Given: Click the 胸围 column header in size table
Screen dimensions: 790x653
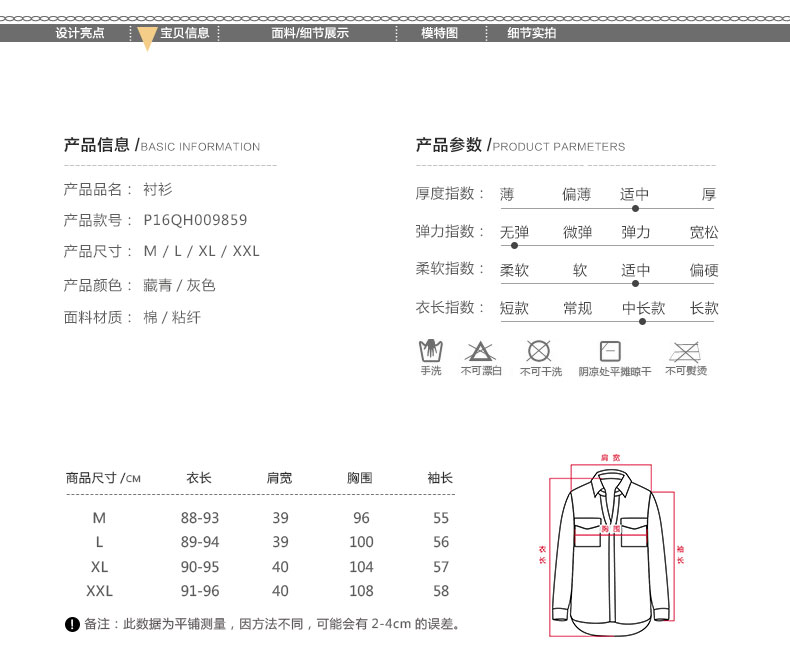Looking at the screenshot, I should (360, 479).
